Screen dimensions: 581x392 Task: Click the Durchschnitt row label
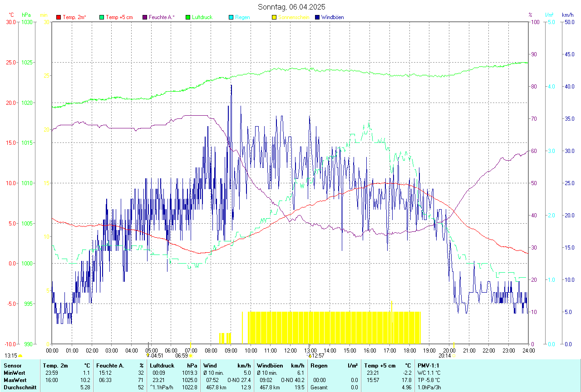[x=20, y=387]
